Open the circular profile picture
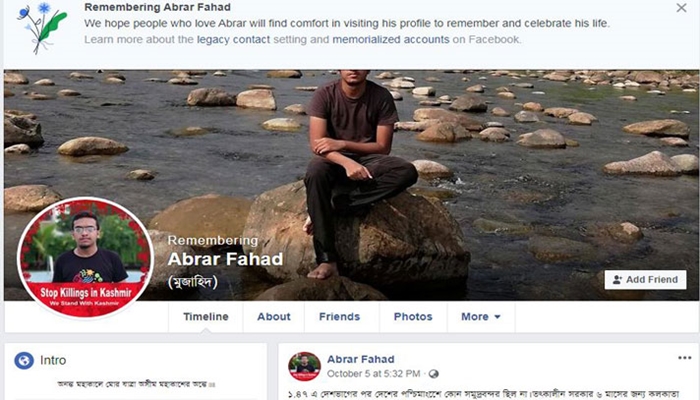The height and width of the screenshot is (400, 700). coord(86,258)
